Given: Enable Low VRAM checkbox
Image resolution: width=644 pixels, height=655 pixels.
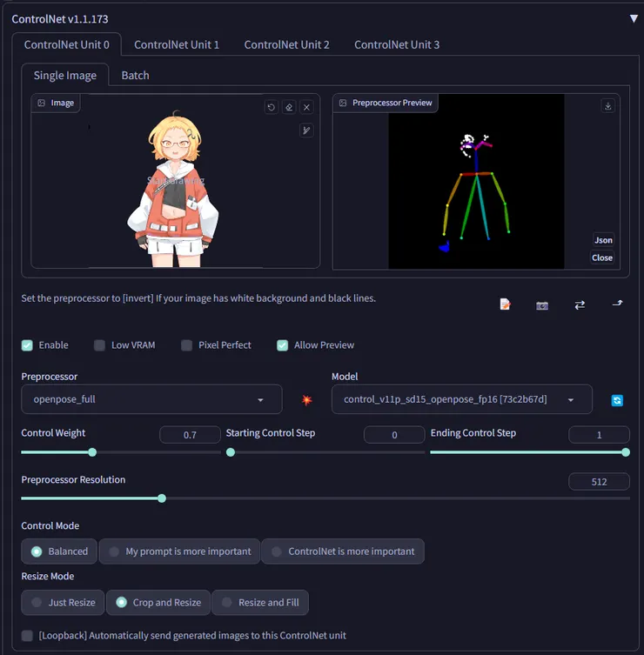Looking at the screenshot, I should click(99, 345).
